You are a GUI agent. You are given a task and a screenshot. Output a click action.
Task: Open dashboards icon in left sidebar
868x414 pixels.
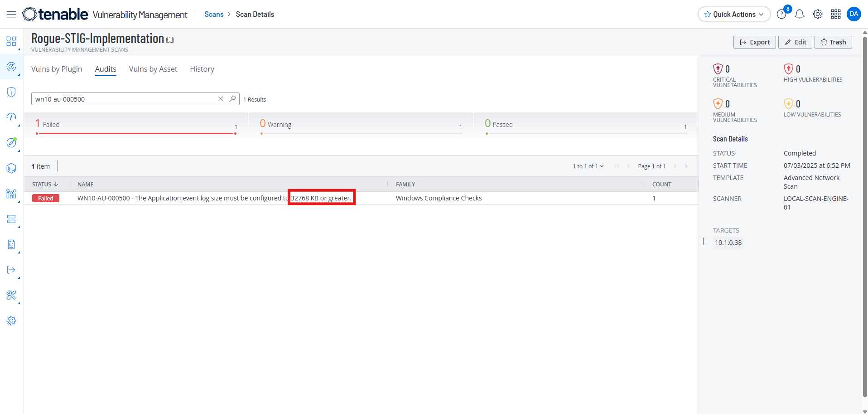(11, 42)
